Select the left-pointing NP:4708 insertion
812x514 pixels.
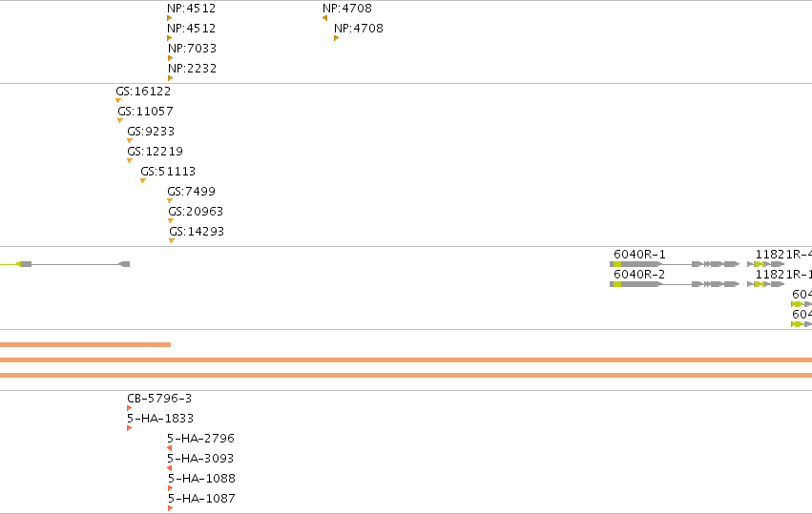tap(324, 18)
